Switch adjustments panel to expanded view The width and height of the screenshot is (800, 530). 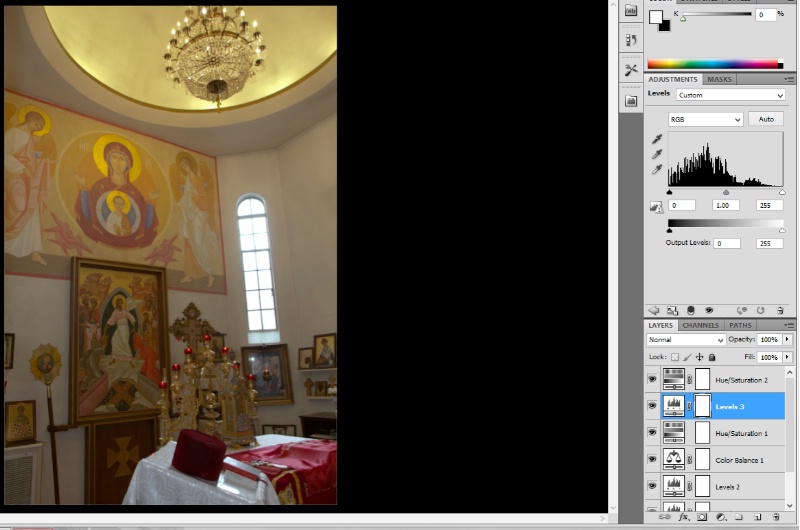(672, 310)
